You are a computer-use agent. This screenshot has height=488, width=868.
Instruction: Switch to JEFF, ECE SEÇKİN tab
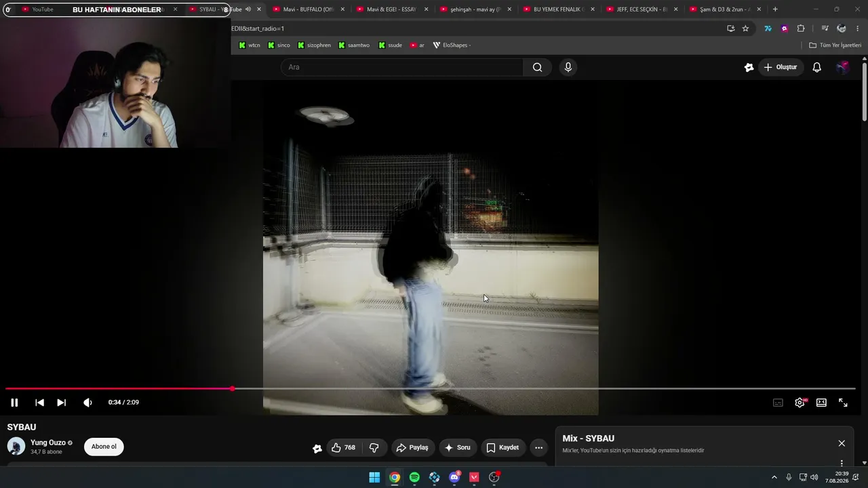[x=642, y=9]
